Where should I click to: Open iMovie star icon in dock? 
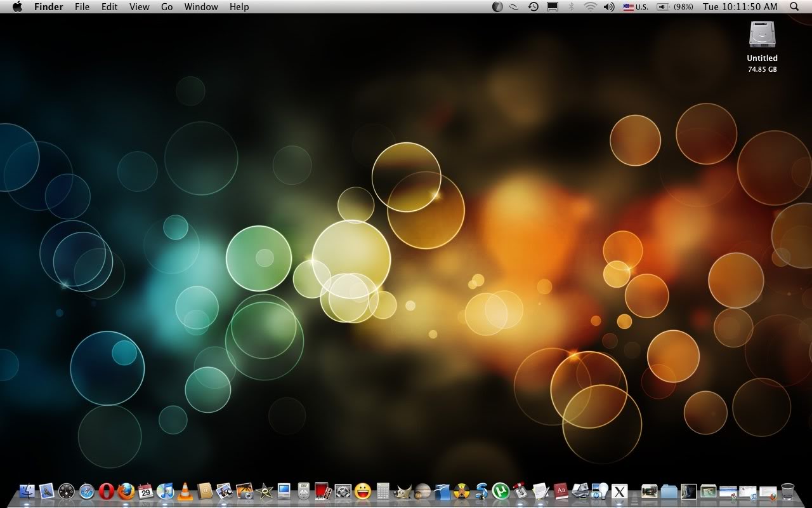tap(264, 491)
